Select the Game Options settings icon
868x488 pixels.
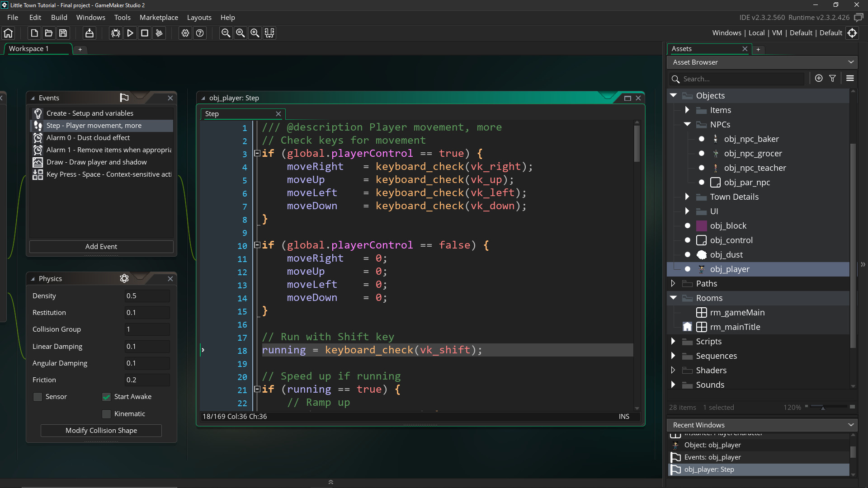click(x=185, y=33)
